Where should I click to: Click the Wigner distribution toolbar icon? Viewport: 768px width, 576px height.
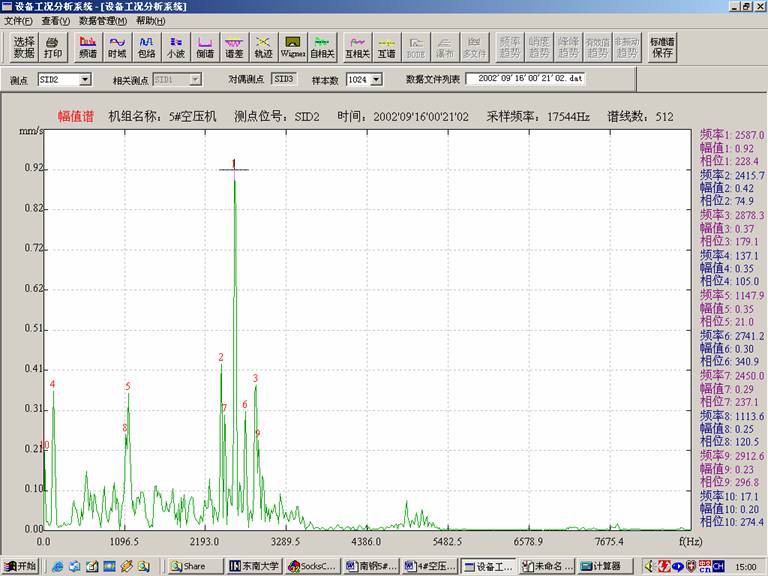pos(293,47)
